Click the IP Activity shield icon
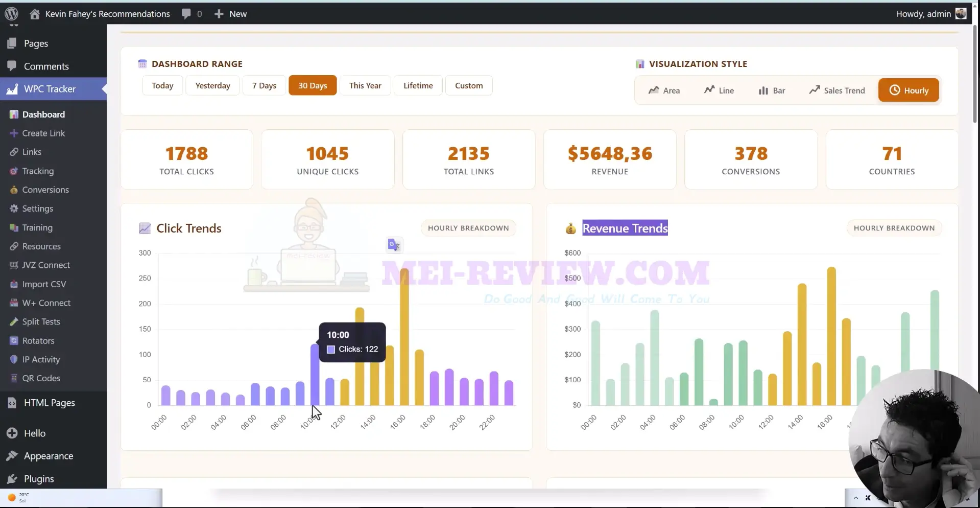 coord(14,359)
